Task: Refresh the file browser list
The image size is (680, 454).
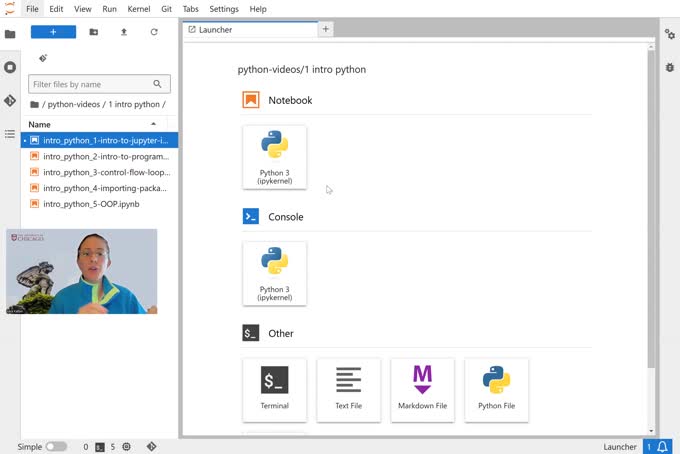Action: coord(154,32)
